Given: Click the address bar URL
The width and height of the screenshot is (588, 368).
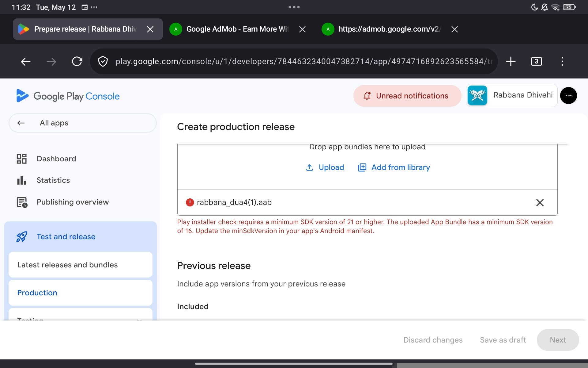Looking at the screenshot, I should coord(304,61).
